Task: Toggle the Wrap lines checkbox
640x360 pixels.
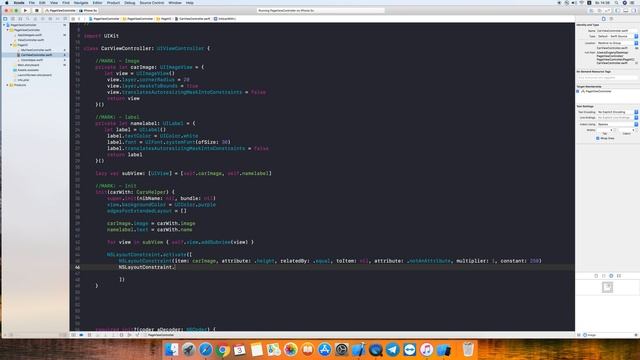Action: tap(598, 138)
